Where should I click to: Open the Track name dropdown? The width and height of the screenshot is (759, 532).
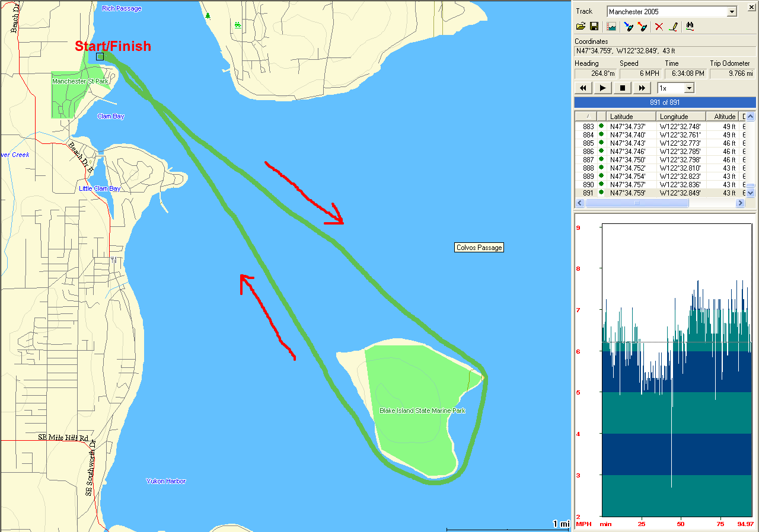pyautogui.click(x=732, y=12)
